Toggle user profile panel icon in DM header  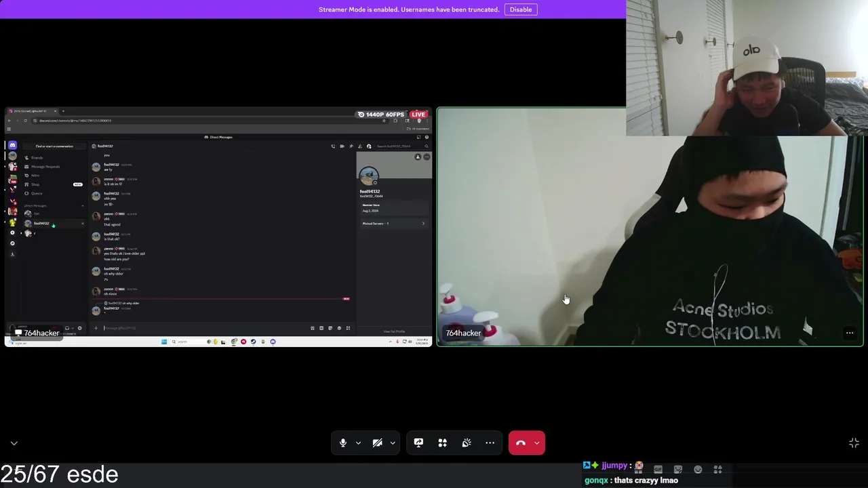(x=368, y=146)
